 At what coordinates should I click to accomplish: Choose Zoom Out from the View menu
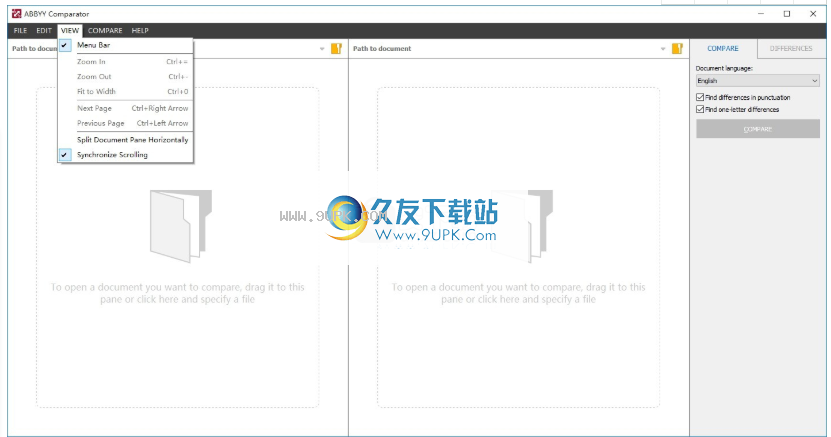click(x=126, y=77)
